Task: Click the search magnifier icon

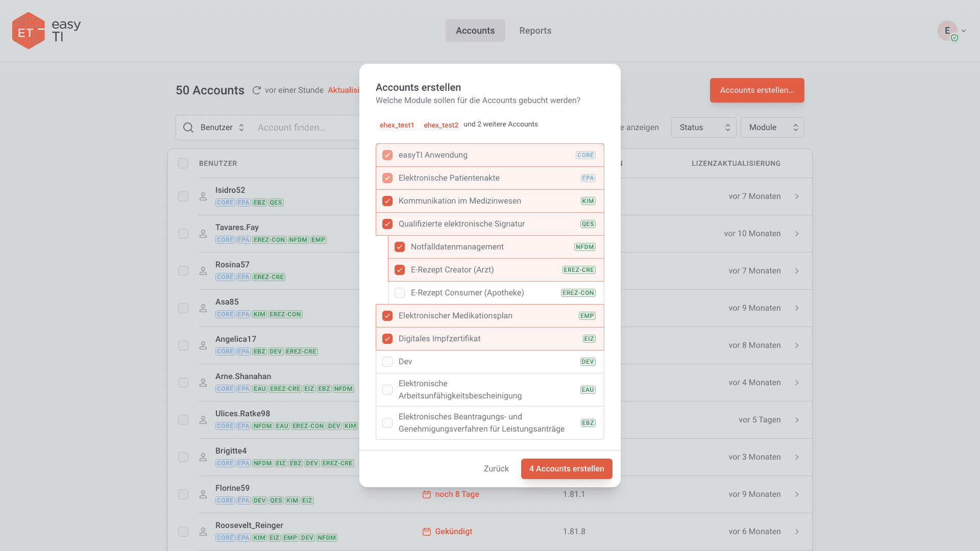Action: (x=188, y=128)
